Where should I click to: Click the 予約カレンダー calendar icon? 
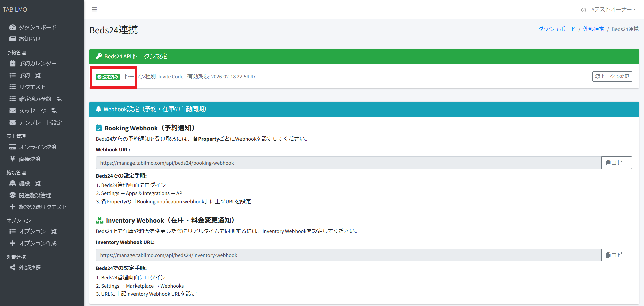tap(13, 63)
